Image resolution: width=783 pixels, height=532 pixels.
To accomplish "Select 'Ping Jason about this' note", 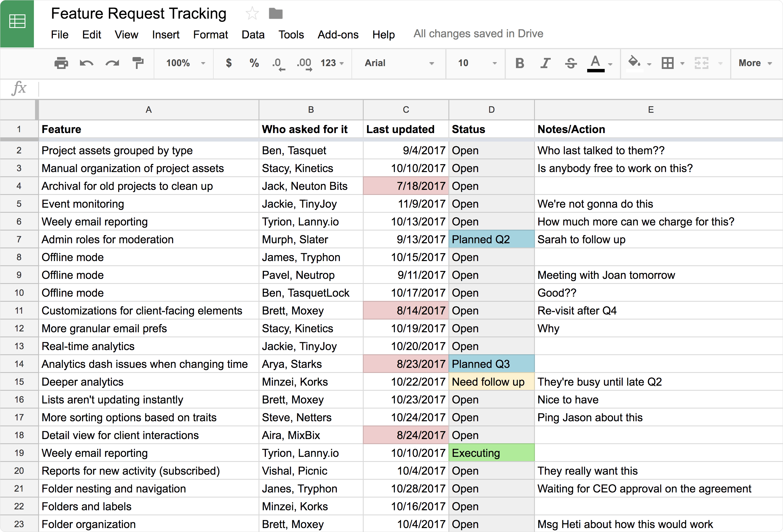I will click(x=658, y=418).
